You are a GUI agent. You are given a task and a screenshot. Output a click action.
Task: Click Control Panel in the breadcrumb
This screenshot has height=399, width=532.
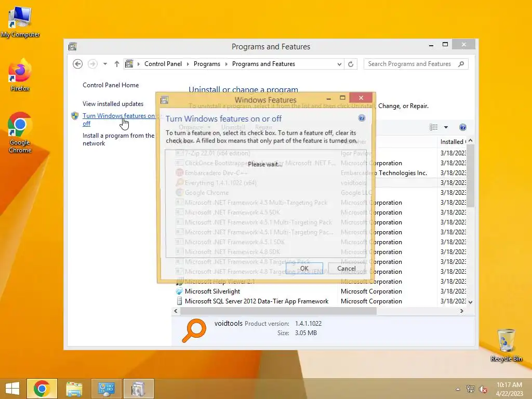point(163,64)
